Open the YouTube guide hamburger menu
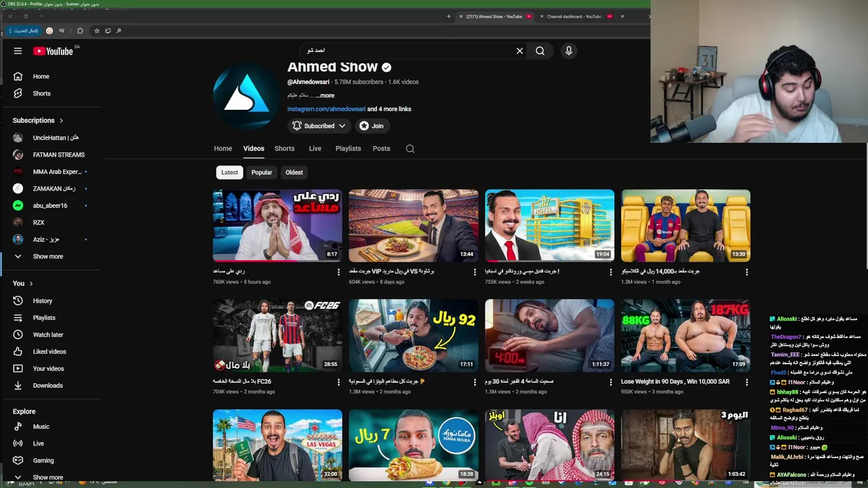The height and width of the screenshot is (488, 868). click(x=18, y=51)
